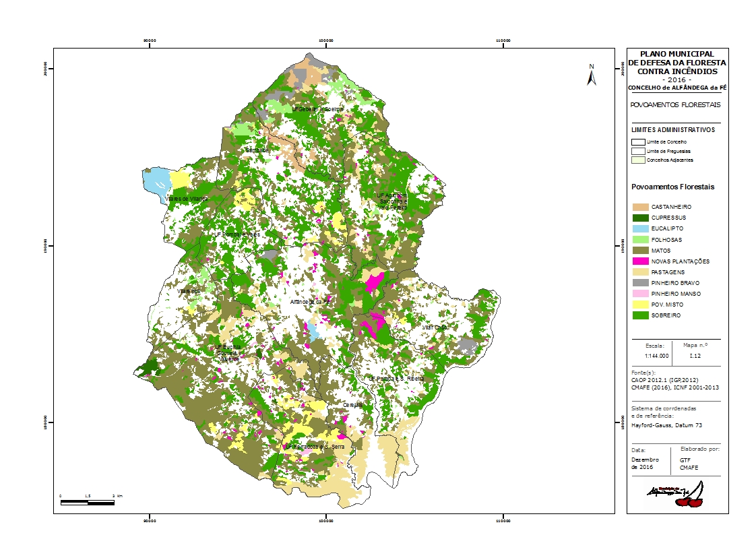Select the Castanheiro legend swatch
This screenshot has width=756, height=535.
640,207
